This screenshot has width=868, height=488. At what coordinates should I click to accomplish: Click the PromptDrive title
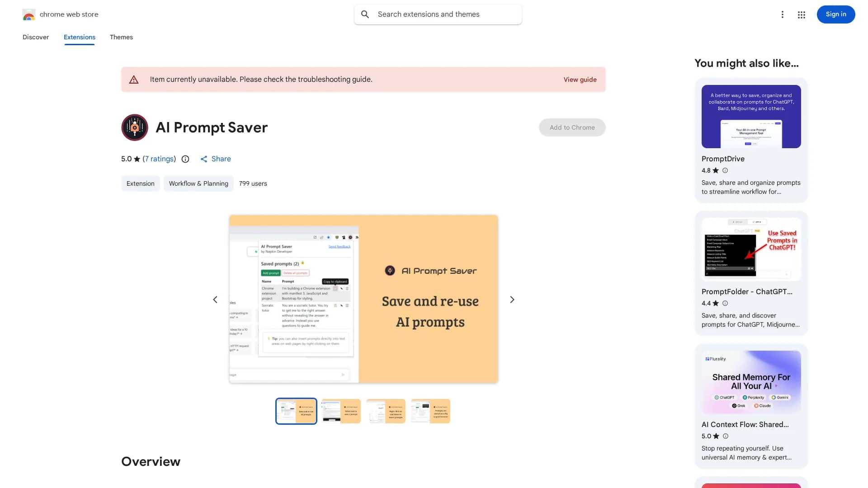723,159
